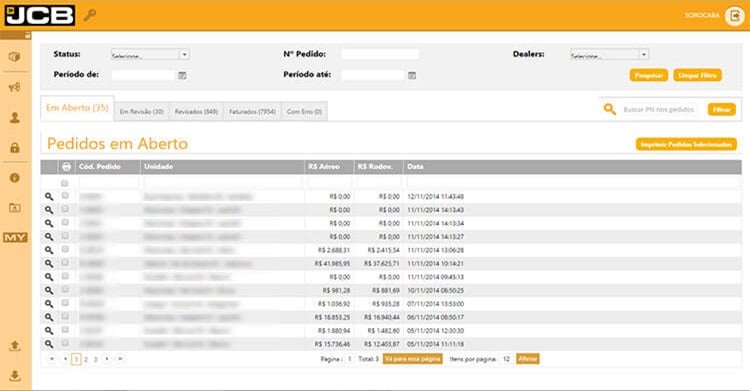Open the Período de calendar picker
This screenshot has width=750, height=391.
tap(182, 75)
